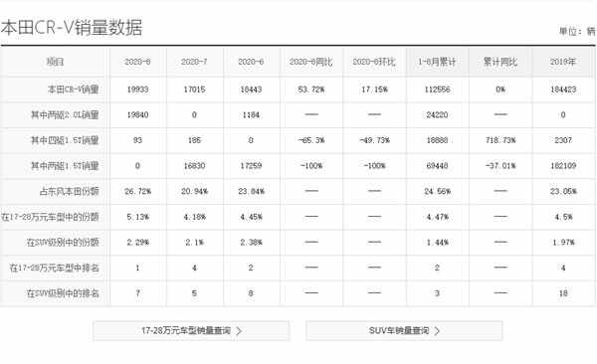Screen dimensions: 597x364
Task: Click the 2020-7 column header
Action: 194,62
